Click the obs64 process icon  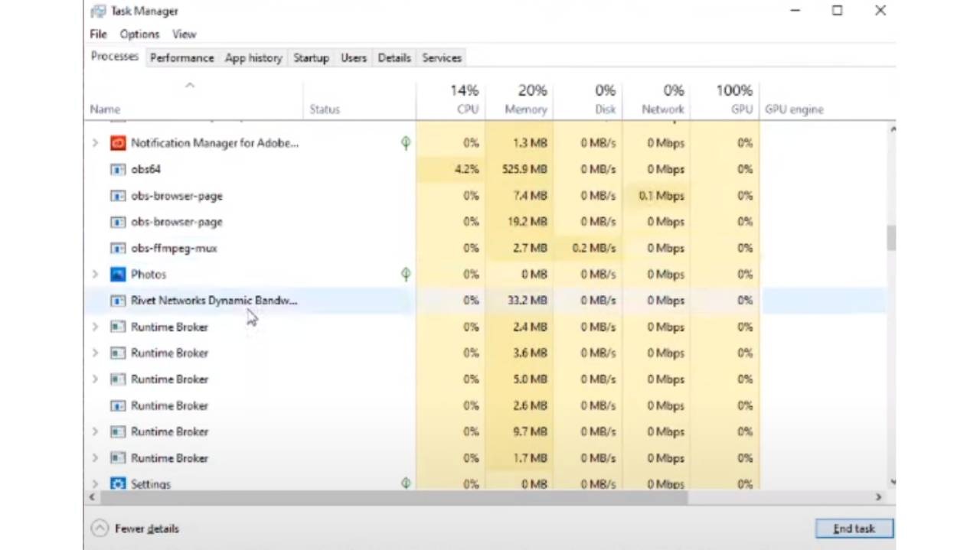117,169
